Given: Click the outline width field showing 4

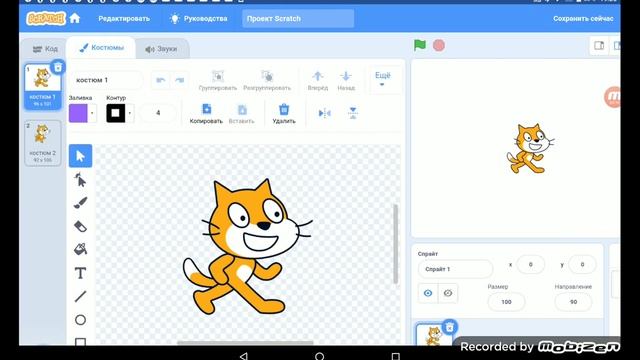Looking at the screenshot, I should pos(158,113).
